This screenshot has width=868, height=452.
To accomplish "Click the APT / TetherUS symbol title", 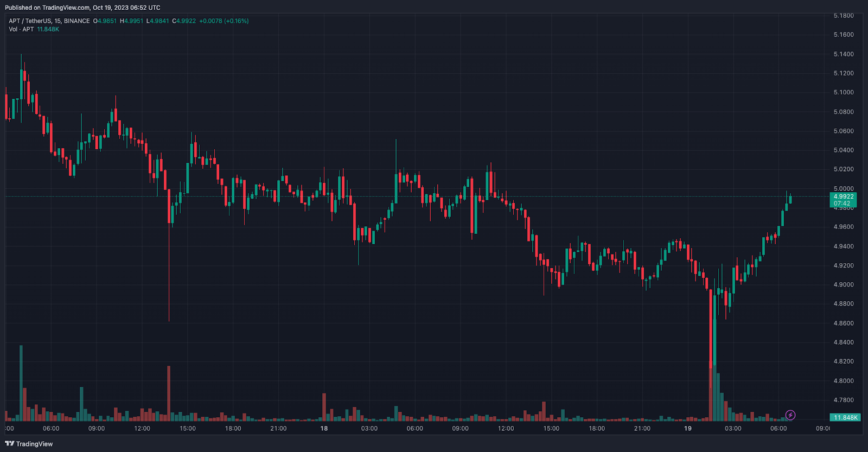I will (49, 21).
